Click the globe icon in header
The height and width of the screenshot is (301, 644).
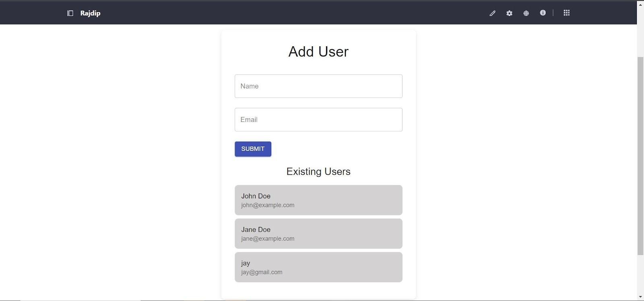[x=526, y=13]
